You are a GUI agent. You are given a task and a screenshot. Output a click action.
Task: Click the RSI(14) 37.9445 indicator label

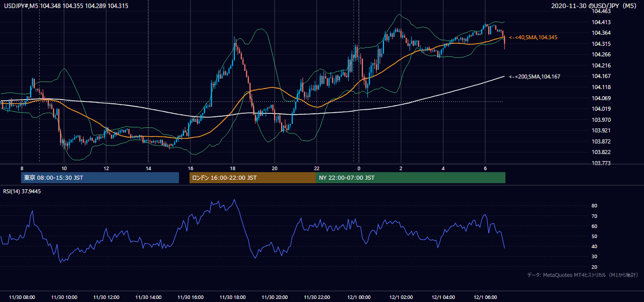[x=21, y=191]
